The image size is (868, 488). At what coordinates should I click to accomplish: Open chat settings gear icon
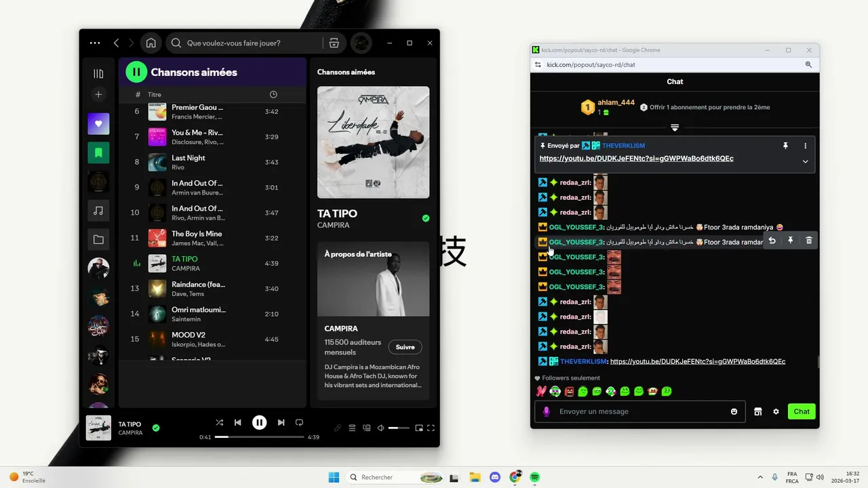[x=776, y=411]
